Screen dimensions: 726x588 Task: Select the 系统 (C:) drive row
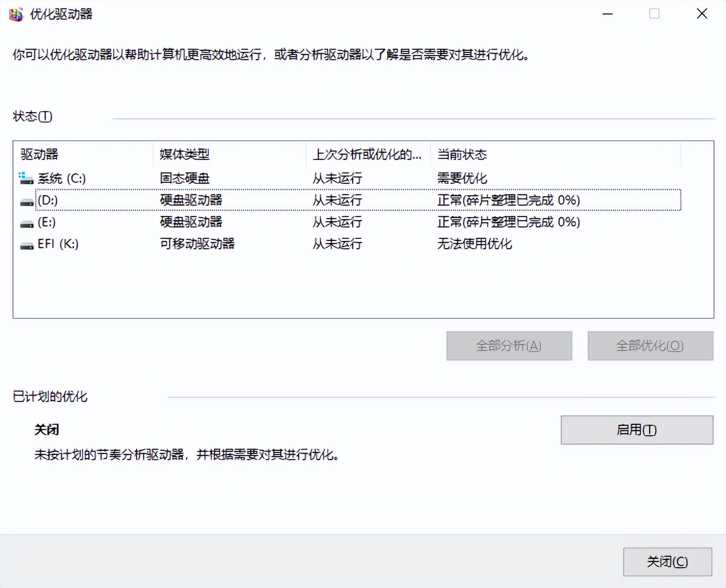click(x=62, y=179)
